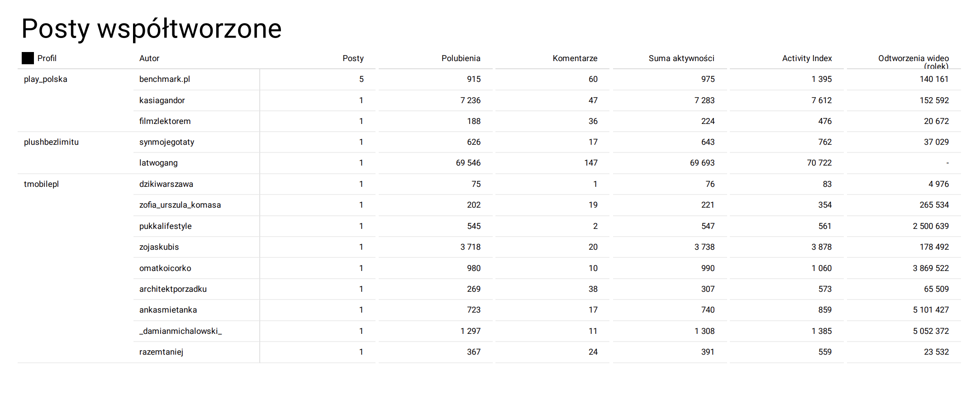Click author kasiagandor

(162, 100)
